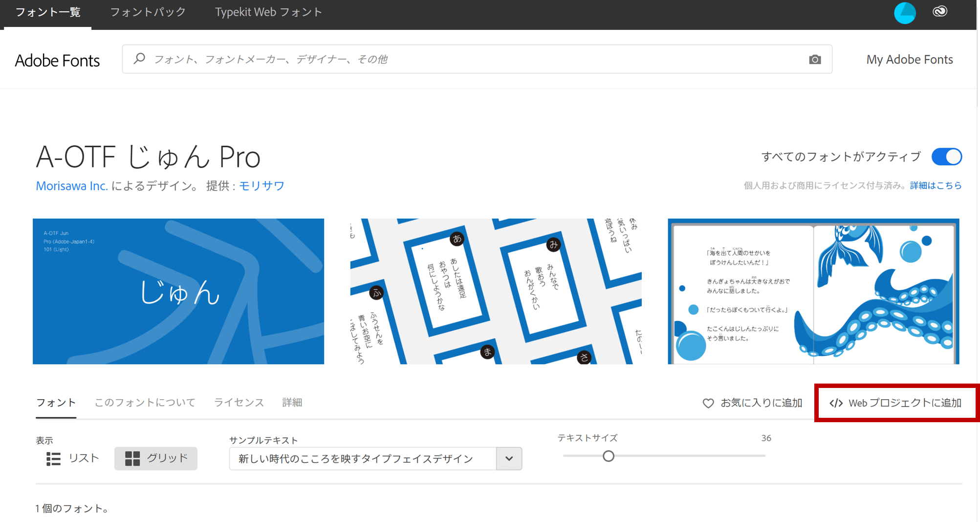Screen dimensions: 980x522
Task: Open the Creative Cloud icon
Action: point(939,12)
